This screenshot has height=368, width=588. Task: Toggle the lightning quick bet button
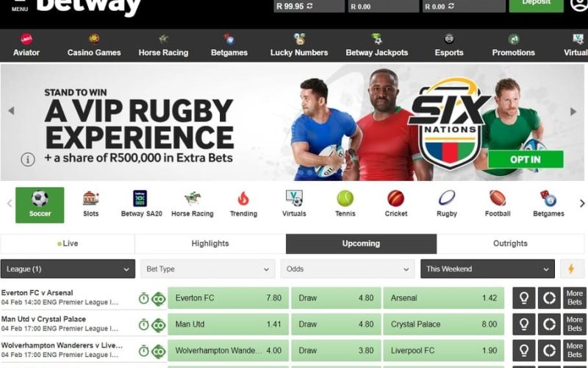click(572, 269)
